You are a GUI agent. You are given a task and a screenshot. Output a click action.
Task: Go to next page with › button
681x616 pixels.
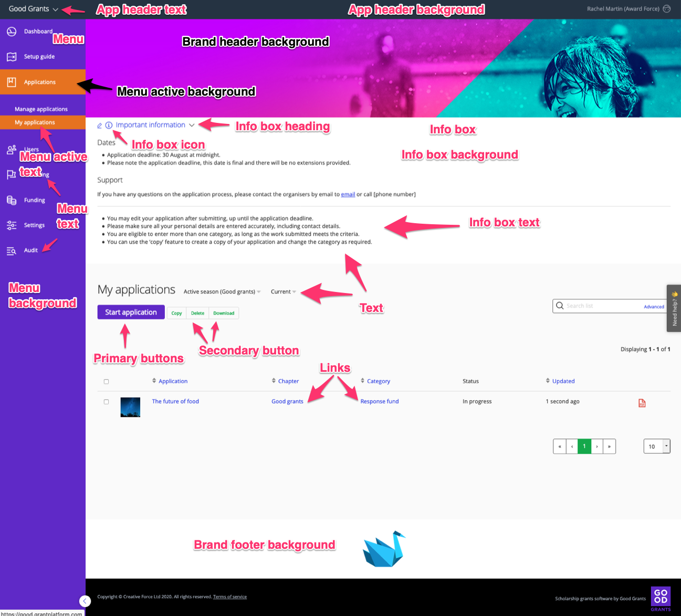pyautogui.click(x=597, y=446)
